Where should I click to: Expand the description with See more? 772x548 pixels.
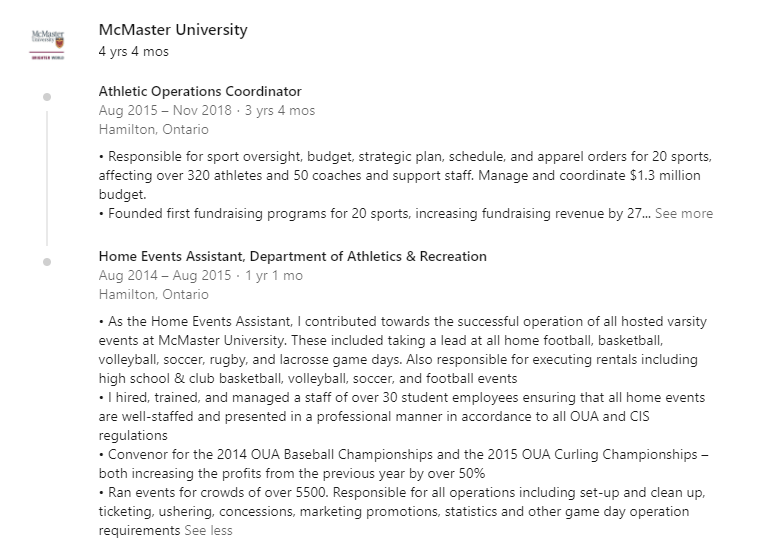tap(684, 214)
